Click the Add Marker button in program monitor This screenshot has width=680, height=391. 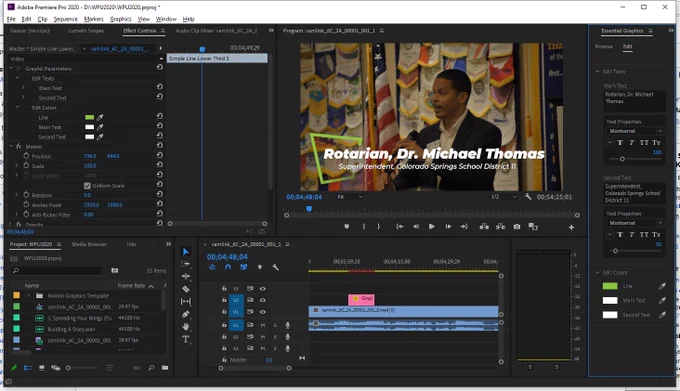pos(347,227)
